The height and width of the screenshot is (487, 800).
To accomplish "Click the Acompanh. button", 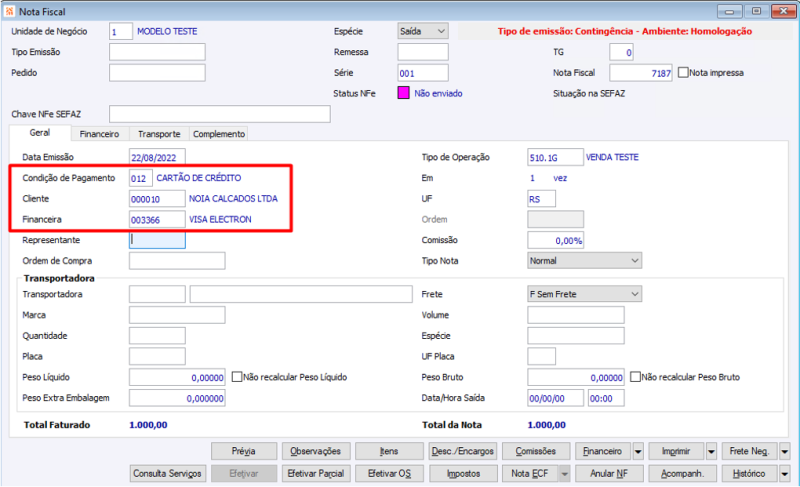I will pos(683,473).
